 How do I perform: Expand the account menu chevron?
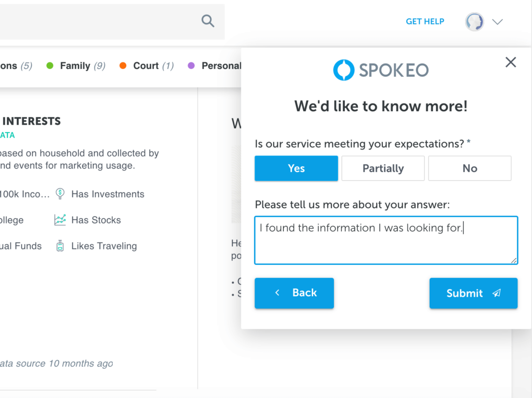point(497,22)
